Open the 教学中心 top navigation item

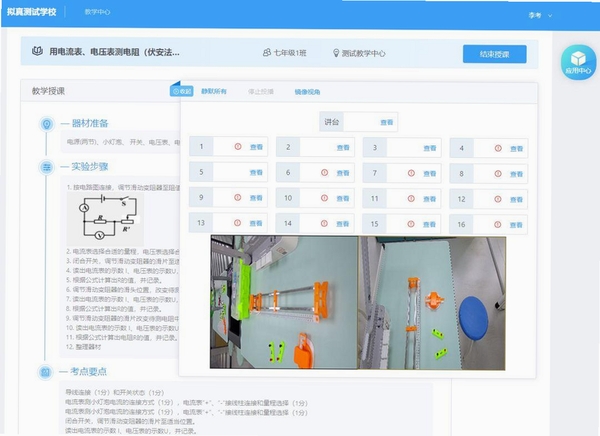click(x=97, y=12)
